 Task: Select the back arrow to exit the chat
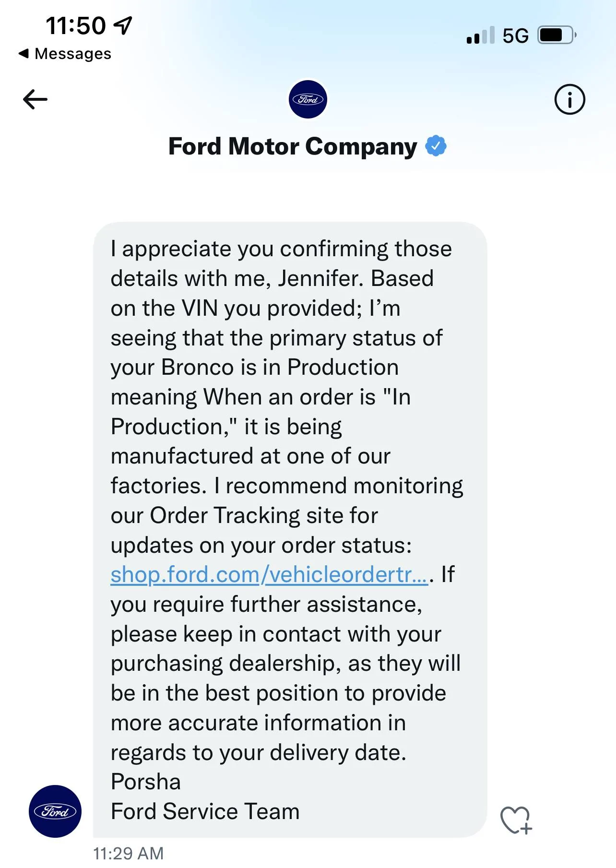(36, 99)
